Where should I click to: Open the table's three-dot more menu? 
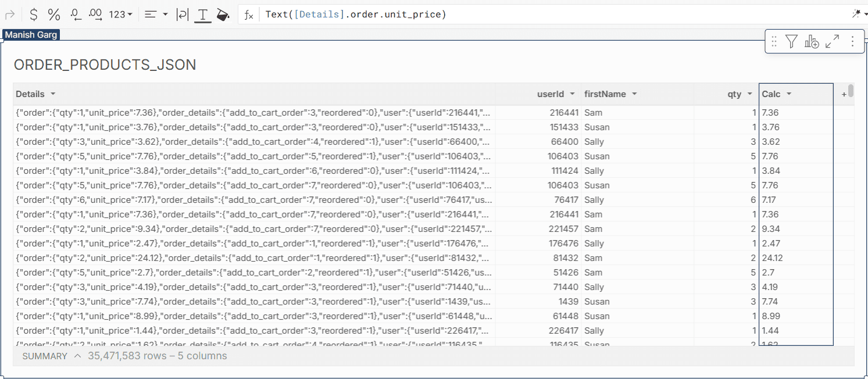click(x=852, y=41)
